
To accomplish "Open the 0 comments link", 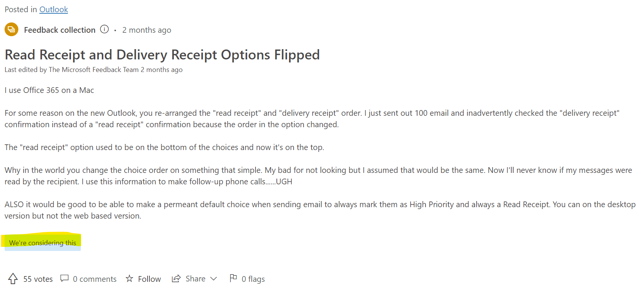I will click(95, 279).
